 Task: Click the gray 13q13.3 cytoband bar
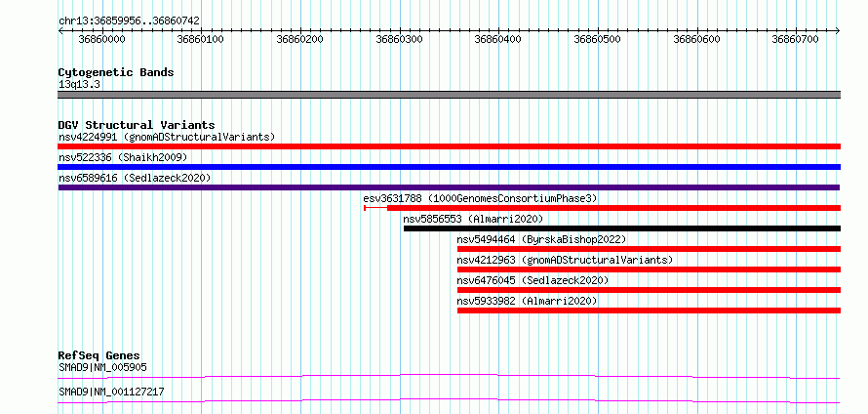click(x=449, y=95)
